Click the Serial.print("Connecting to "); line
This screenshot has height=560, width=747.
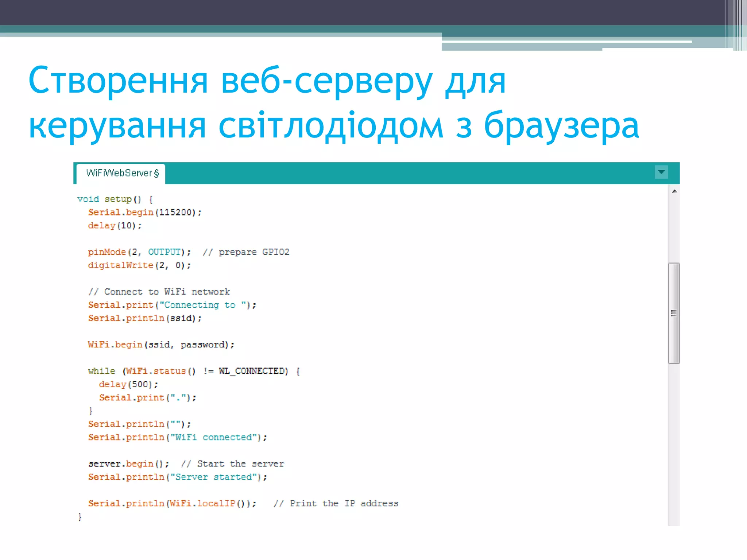coord(172,305)
